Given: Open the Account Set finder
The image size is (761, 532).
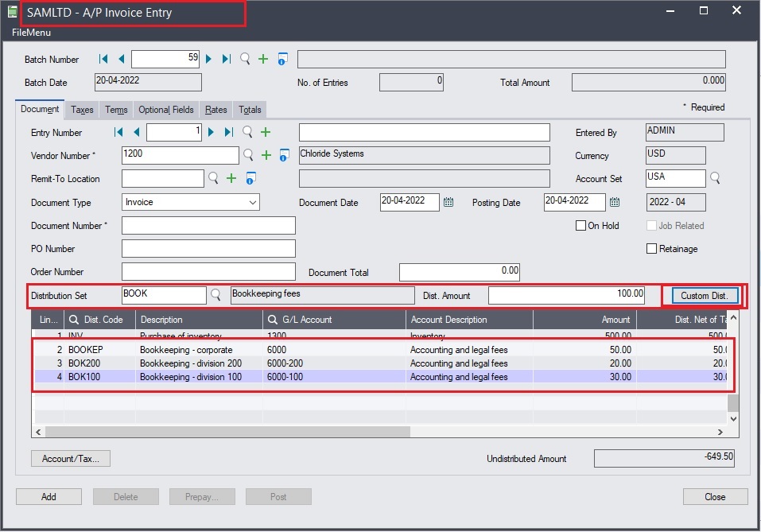Looking at the screenshot, I should pos(715,178).
